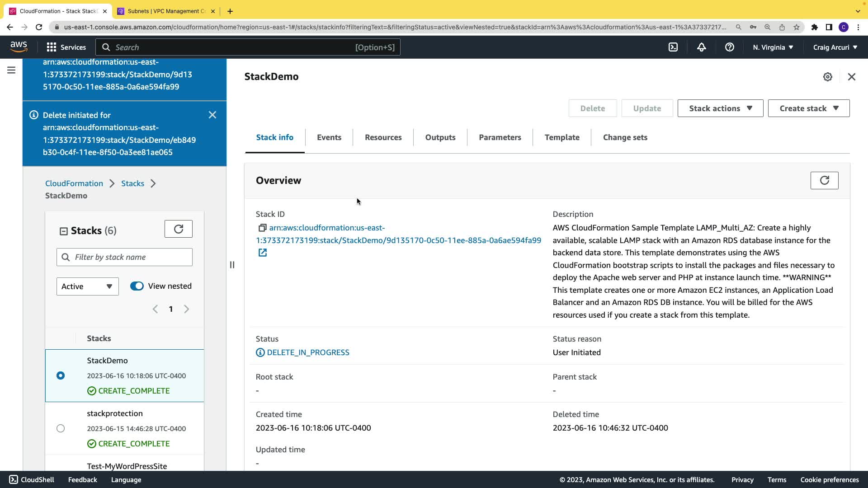Dismiss the Delete initiated notification

tap(212, 115)
